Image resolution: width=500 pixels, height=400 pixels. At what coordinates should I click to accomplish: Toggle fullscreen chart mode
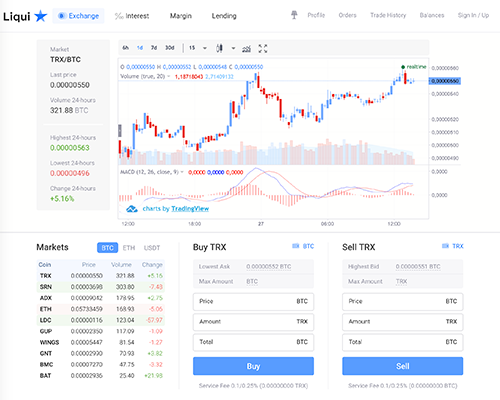[263, 49]
